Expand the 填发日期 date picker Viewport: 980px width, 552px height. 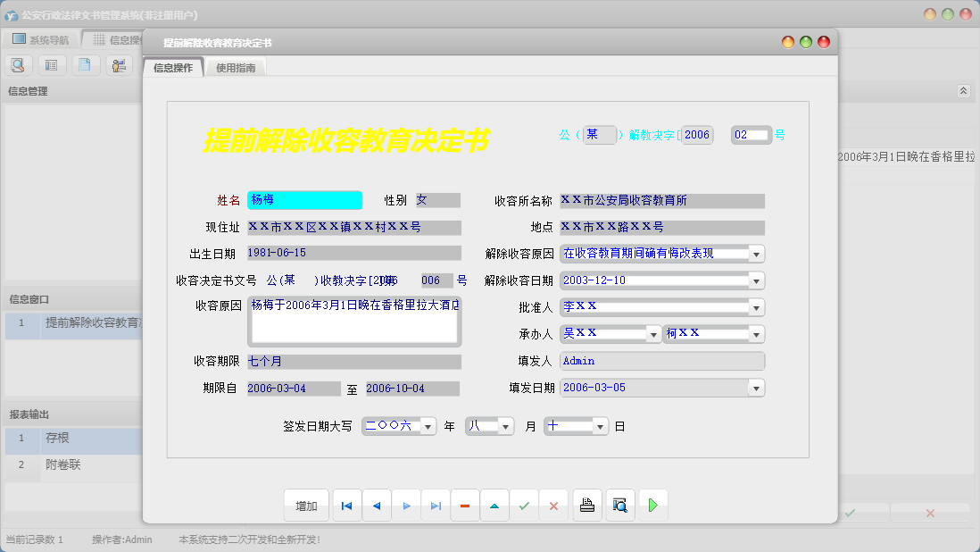click(x=757, y=388)
